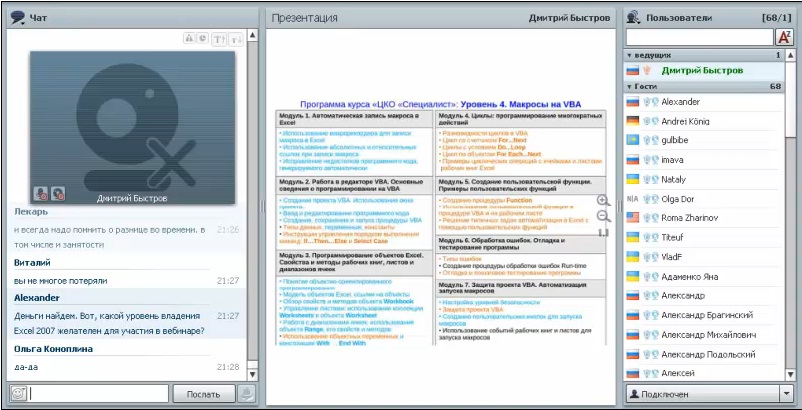Click the first status icon in imava's row
Screen dimensions: 802x410
click(647, 160)
